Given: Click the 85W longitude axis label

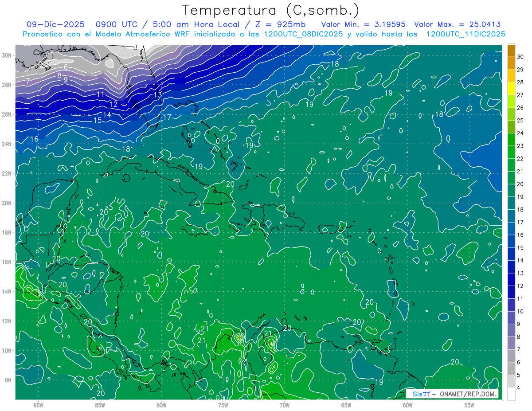Looking at the screenshot, I should pyautogui.click(x=100, y=405).
